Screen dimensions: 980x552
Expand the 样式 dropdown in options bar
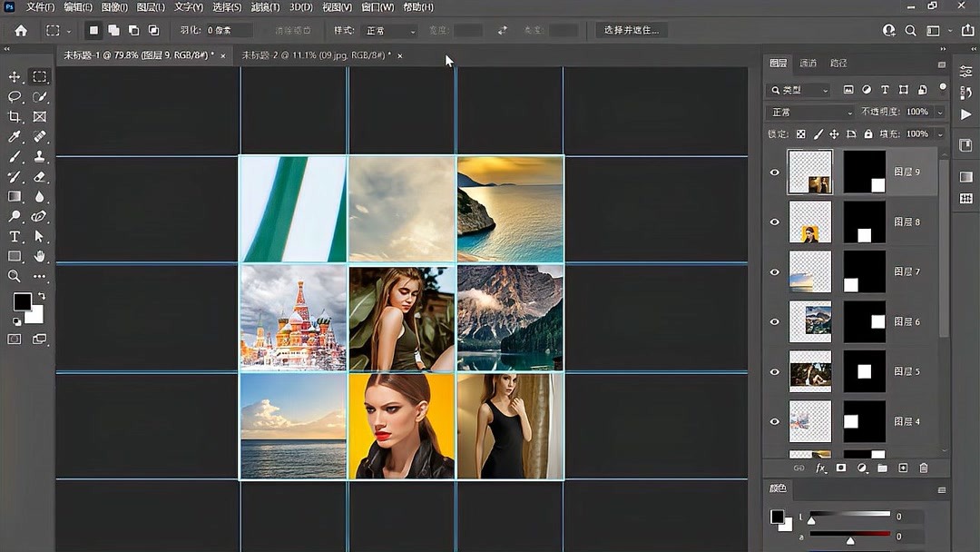[387, 30]
